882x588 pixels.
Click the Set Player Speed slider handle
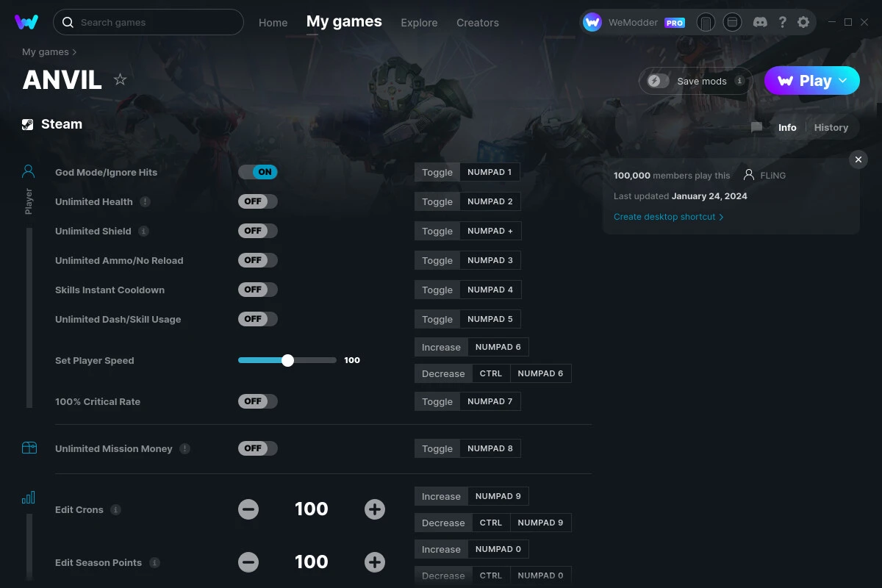pos(287,360)
